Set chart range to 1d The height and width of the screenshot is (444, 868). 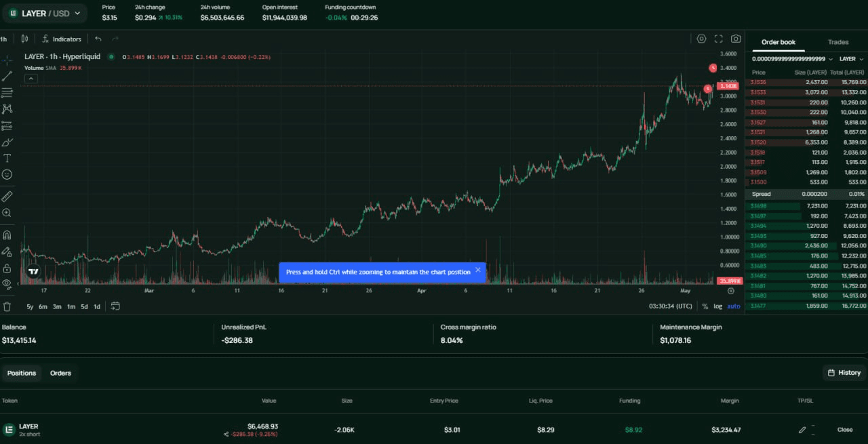(97, 306)
